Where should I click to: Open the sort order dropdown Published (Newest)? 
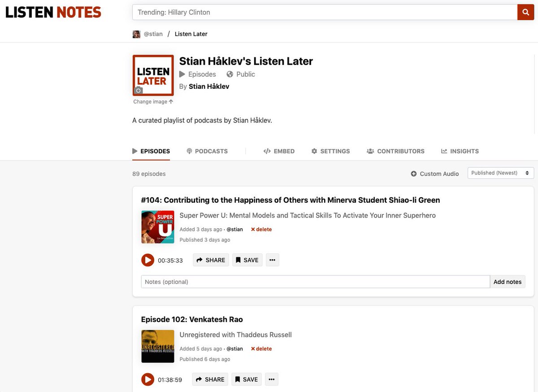pyautogui.click(x=501, y=173)
